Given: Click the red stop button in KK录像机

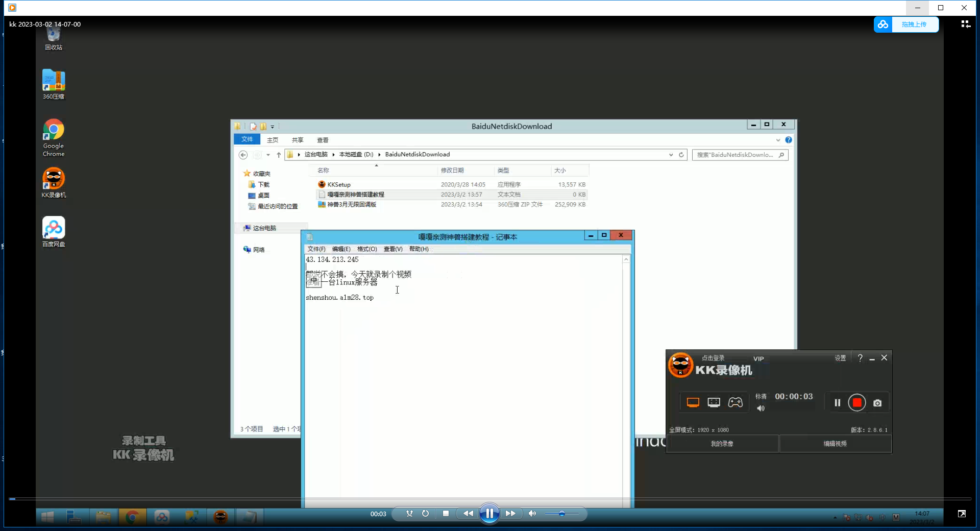Looking at the screenshot, I should 857,403.
